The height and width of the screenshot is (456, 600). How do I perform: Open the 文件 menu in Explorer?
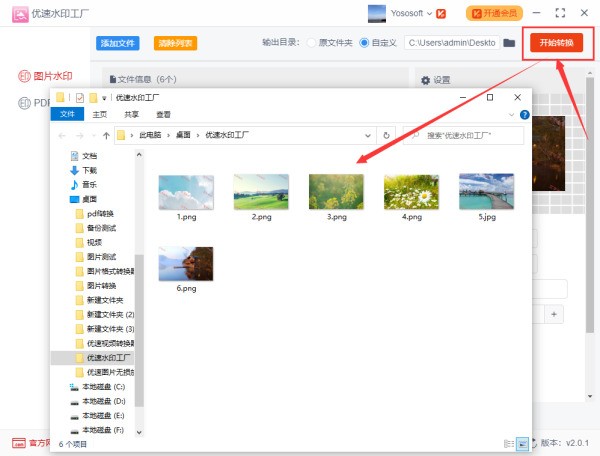pyautogui.click(x=68, y=115)
